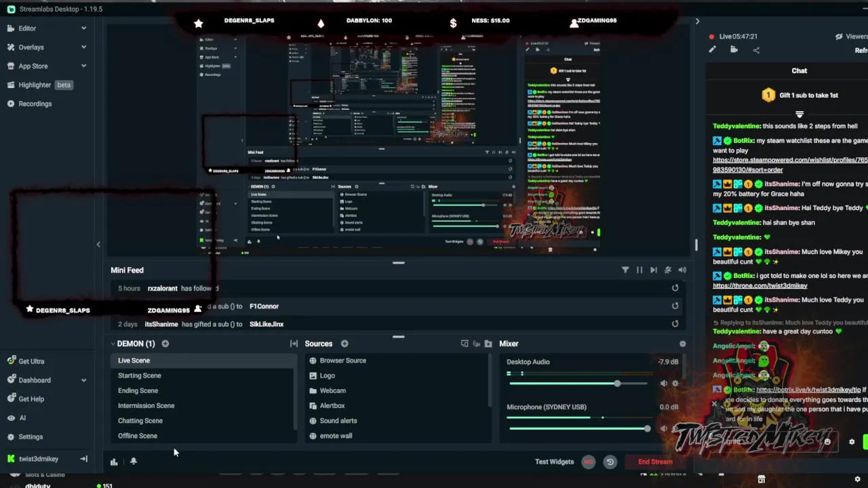Open App Store in the sidebar
The height and width of the screenshot is (488, 868).
pyautogui.click(x=33, y=66)
